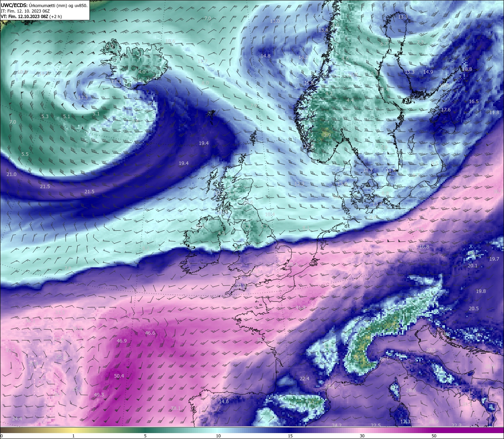Click the 22.5 value label

[376, 425]
